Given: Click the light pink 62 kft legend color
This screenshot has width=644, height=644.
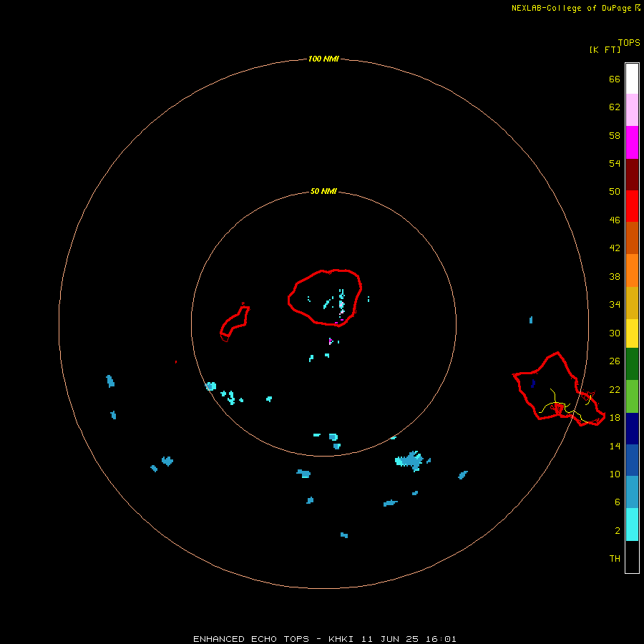Looking at the screenshot, I should (x=632, y=110).
